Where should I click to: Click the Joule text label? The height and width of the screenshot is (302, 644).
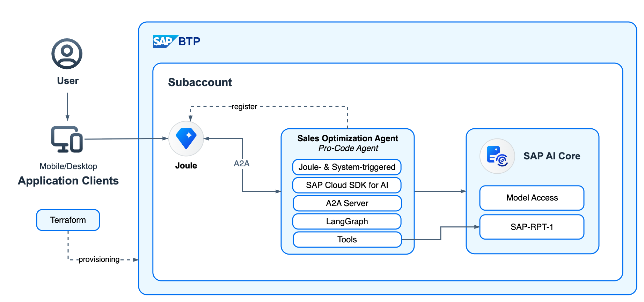[x=186, y=166]
